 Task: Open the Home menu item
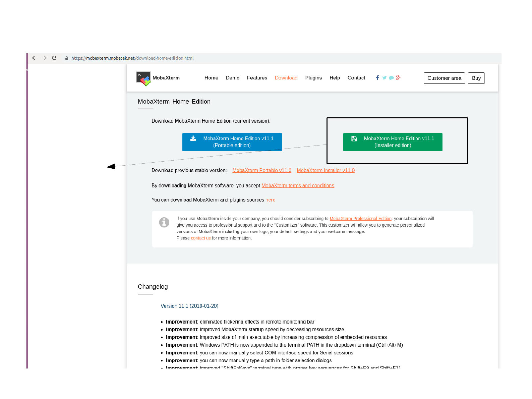point(211,78)
